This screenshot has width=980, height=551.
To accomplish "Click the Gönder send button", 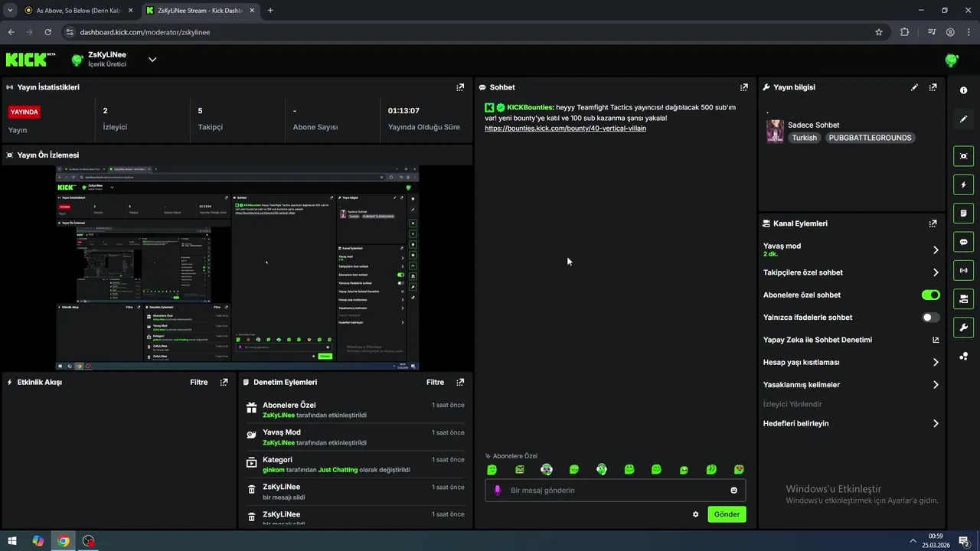I will pyautogui.click(x=727, y=514).
